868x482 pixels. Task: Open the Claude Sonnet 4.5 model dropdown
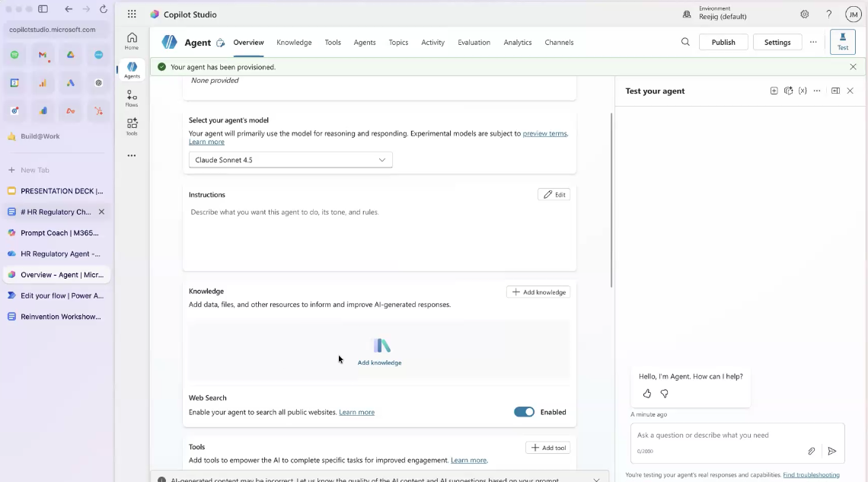[x=290, y=160]
